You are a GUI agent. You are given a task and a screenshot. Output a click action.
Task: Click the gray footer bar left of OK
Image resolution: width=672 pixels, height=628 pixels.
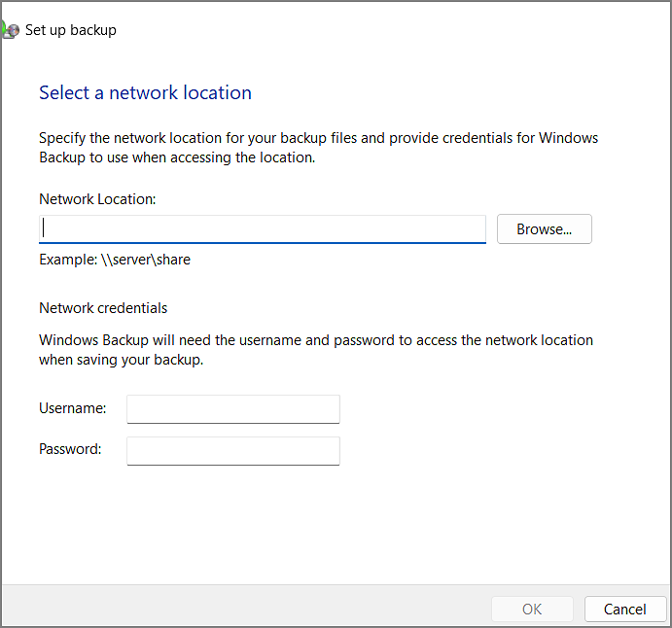point(243,608)
